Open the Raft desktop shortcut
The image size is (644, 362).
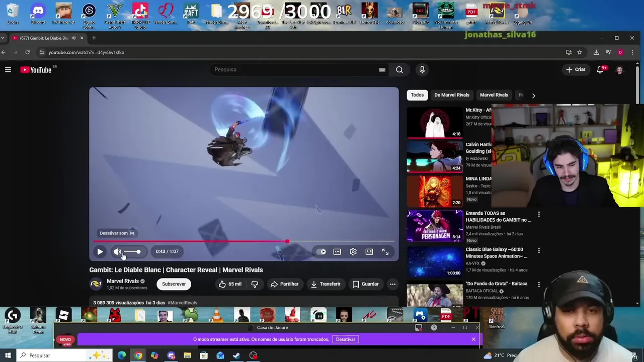191,14
